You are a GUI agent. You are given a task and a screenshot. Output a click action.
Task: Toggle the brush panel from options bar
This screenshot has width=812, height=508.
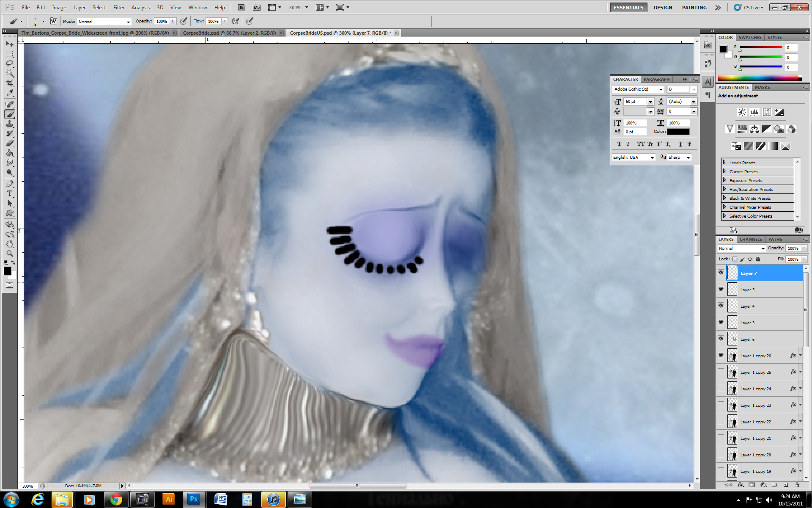(54, 21)
